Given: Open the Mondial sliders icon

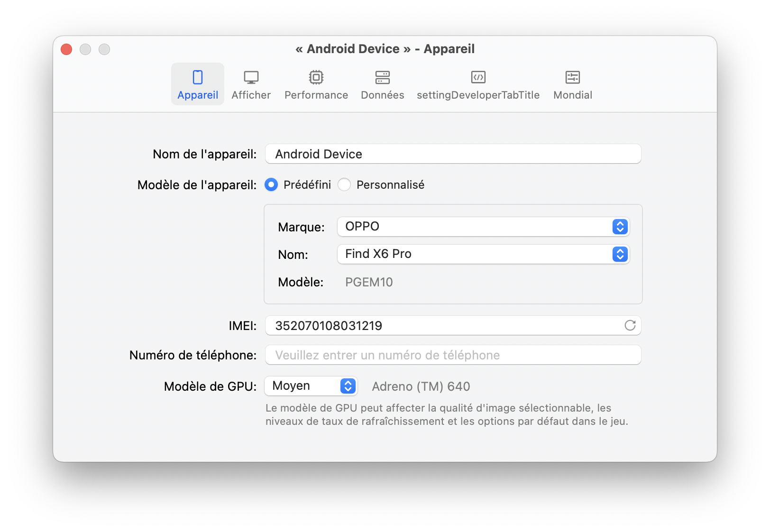Looking at the screenshot, I should pyautogui.click(x=572, y=77).
